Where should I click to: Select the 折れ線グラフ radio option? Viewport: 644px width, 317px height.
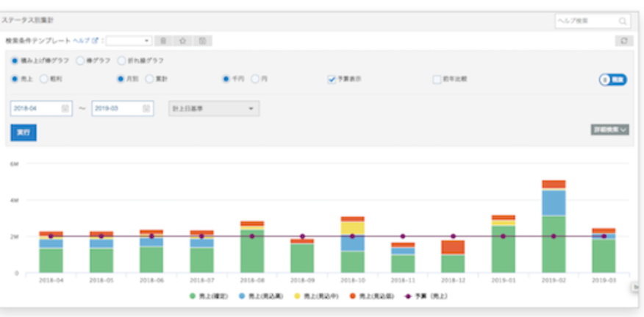tap(121, 60)
